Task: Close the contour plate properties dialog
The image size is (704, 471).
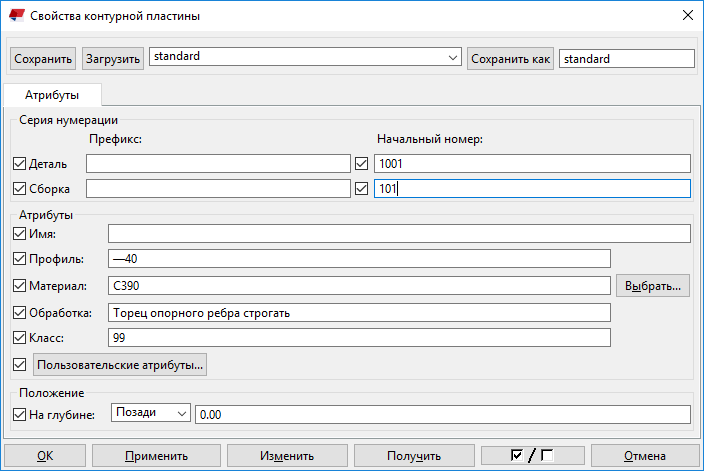Action: 686,15
